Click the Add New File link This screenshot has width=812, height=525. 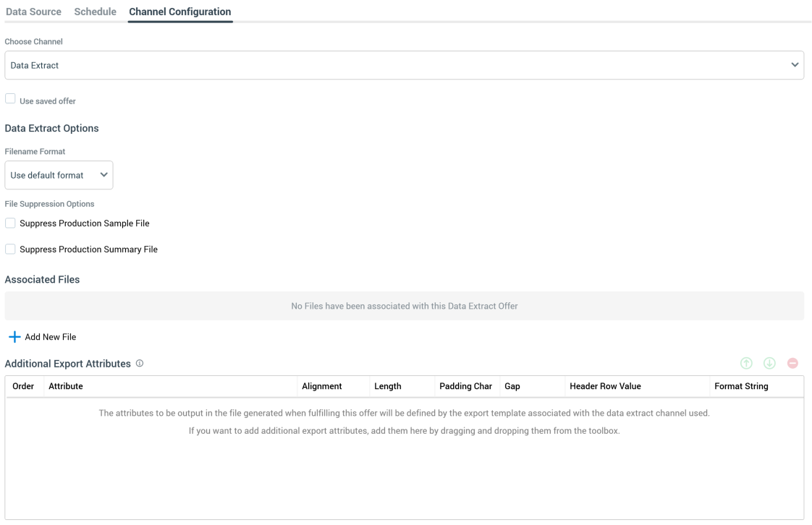click(x=50, y=337)
